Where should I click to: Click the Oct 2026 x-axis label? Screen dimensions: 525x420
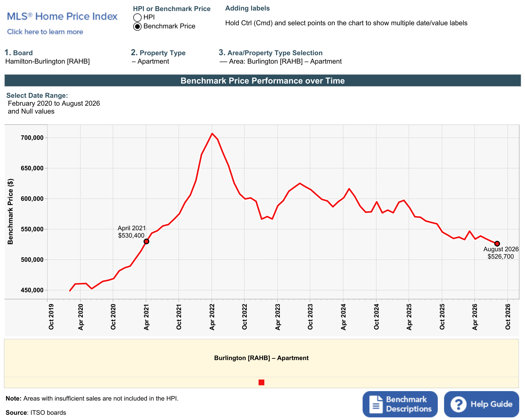[x=508, y=317]
